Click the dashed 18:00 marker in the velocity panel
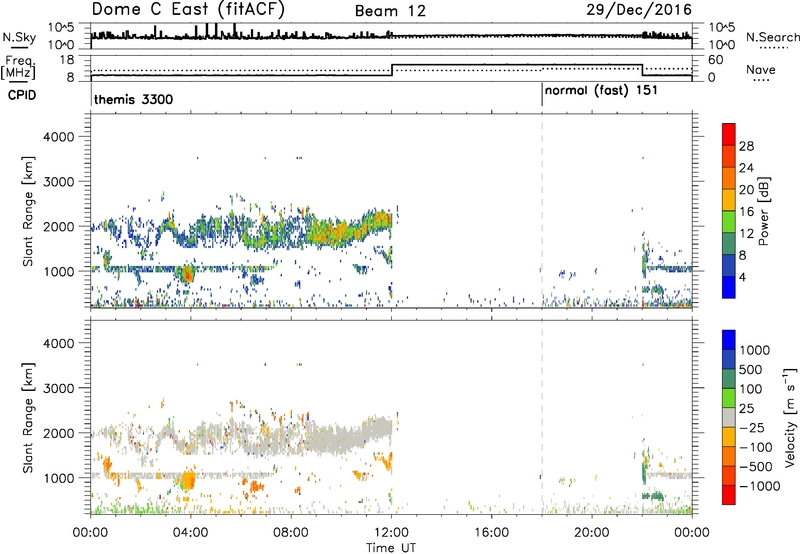The height and width of the screenshot is (554, 800). [542, 417]
